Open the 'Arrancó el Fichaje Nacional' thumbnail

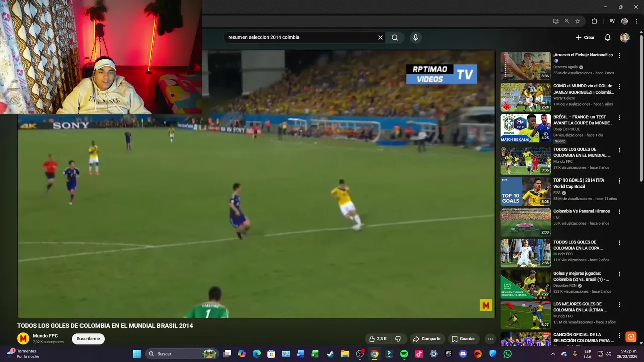point(525,66)
